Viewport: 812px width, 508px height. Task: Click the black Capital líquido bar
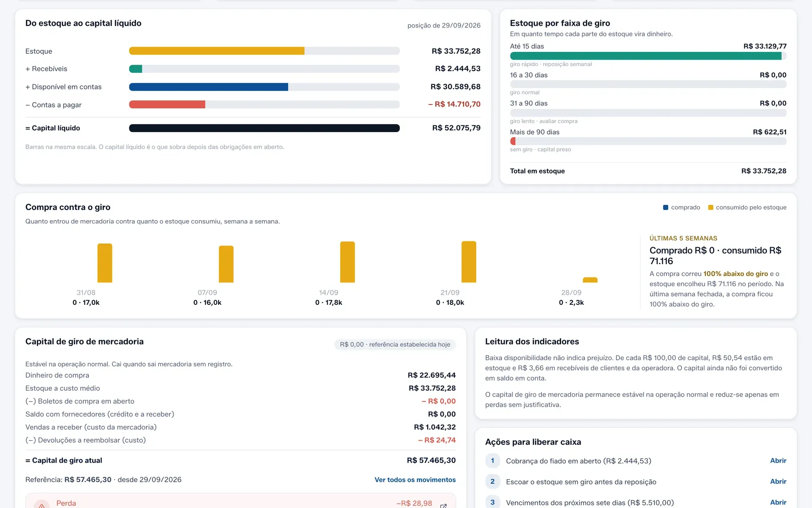click(x=264, y=128)
